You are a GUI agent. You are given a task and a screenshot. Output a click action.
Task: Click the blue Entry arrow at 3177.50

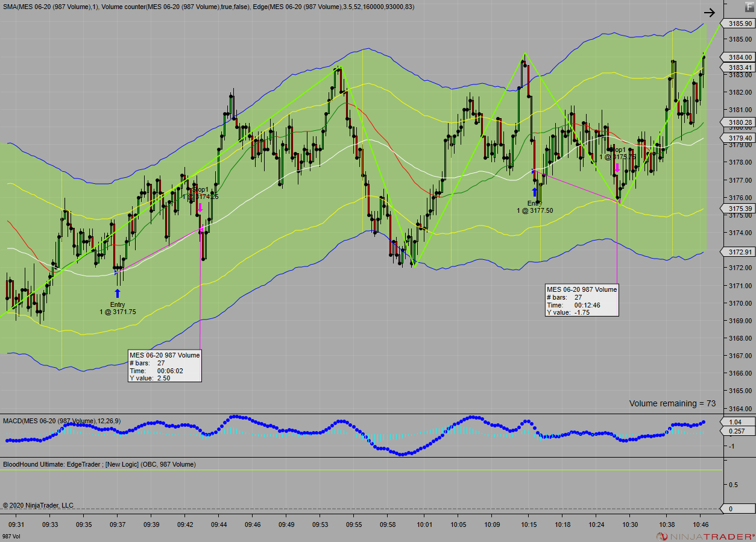coord(534,192)
